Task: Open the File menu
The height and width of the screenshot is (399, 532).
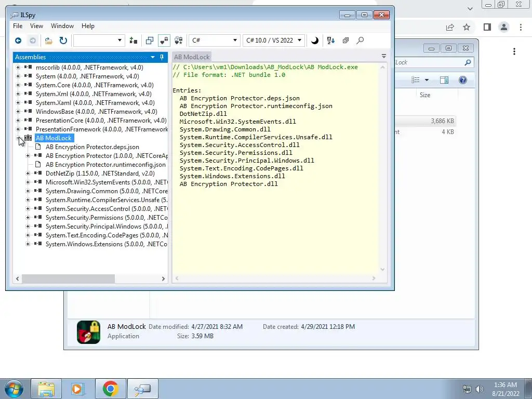Action: [x=18, y=26]
